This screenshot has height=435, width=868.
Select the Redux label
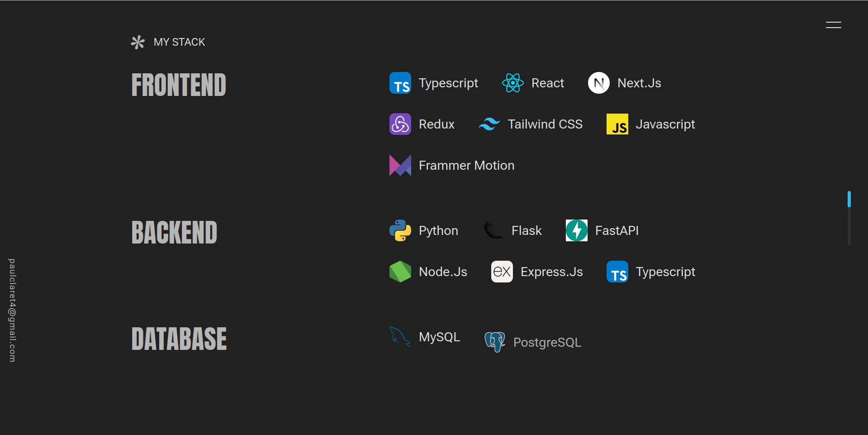pos(436,124)
